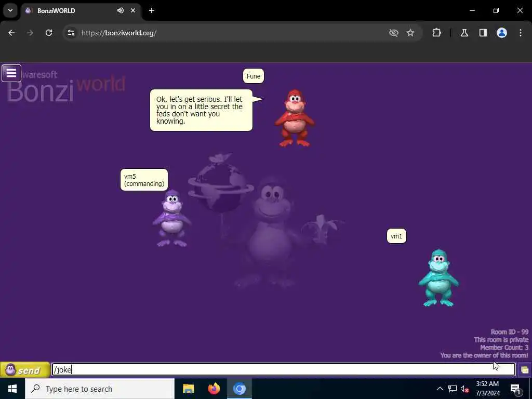The width and height of the screenshot is (532, 399).
Task: Open the Windows notification center
Action: (x=515, y=389)
